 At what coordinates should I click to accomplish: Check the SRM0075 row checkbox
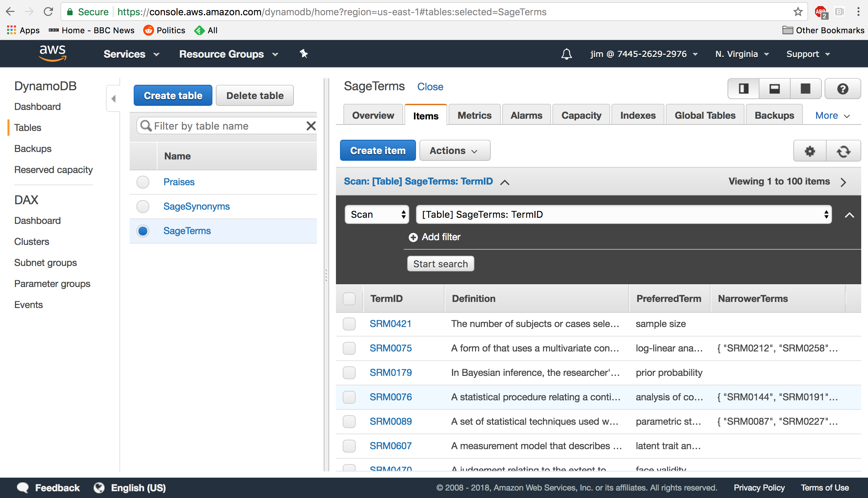click(349, 348)
